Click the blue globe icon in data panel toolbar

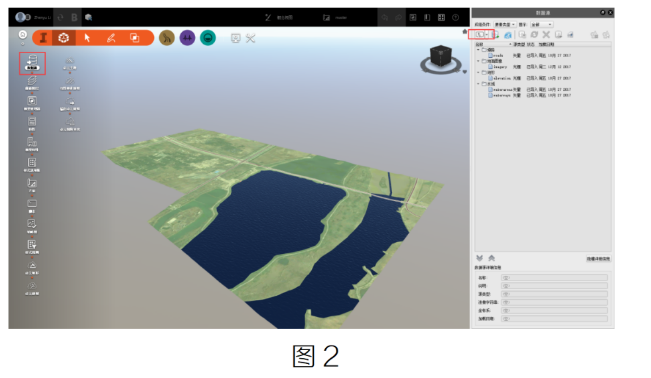508,35
